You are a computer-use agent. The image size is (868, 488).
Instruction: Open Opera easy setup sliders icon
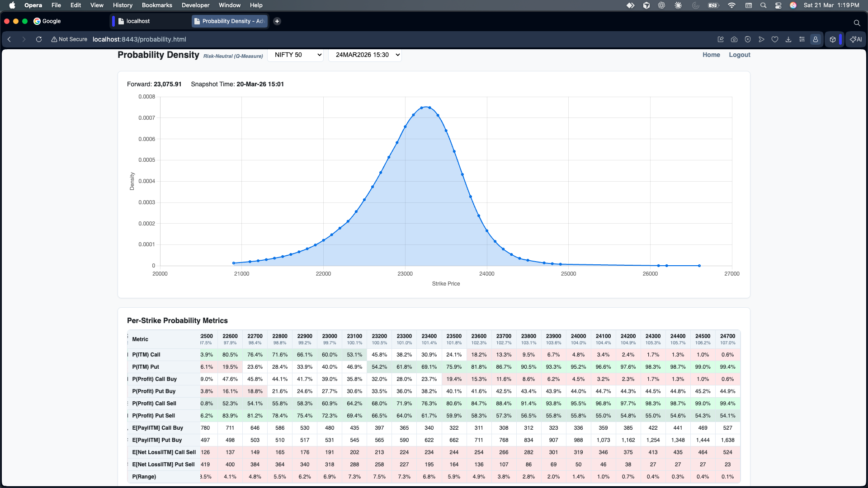(802, 39)
